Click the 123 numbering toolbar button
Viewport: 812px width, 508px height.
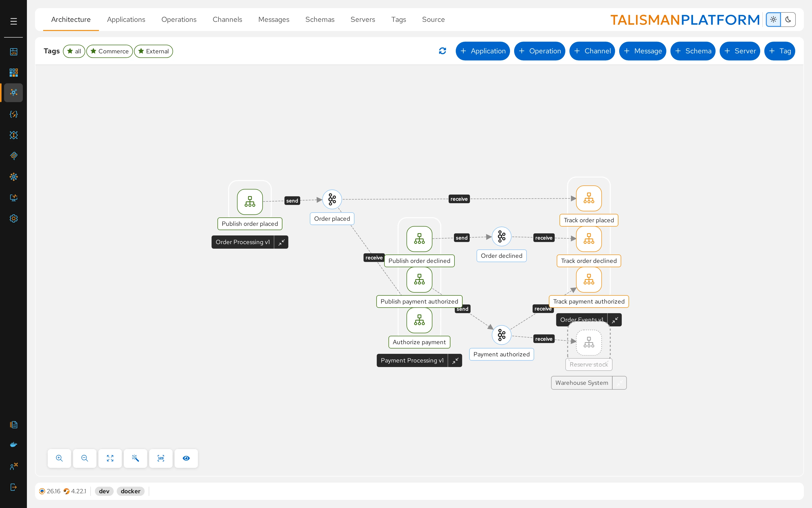[x=161, y=458]
